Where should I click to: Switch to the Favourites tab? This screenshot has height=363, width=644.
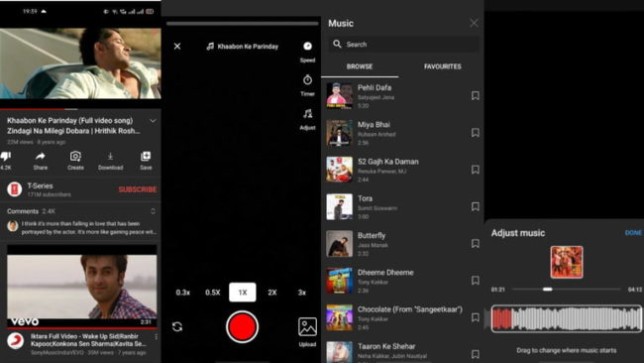(442, 66)
